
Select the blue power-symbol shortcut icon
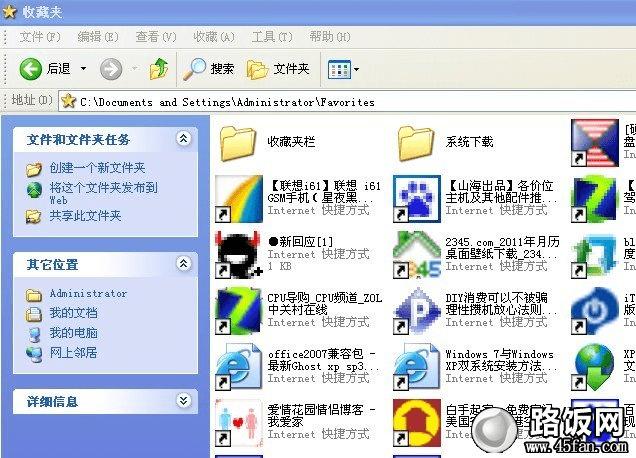point(595,310)
